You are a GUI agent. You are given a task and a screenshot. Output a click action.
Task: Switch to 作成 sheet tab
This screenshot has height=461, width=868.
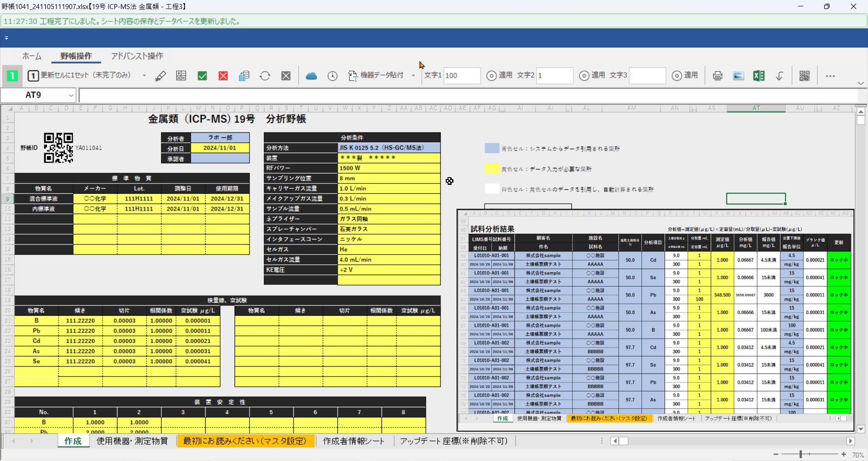pyautogui.click(x=73, y=441)
